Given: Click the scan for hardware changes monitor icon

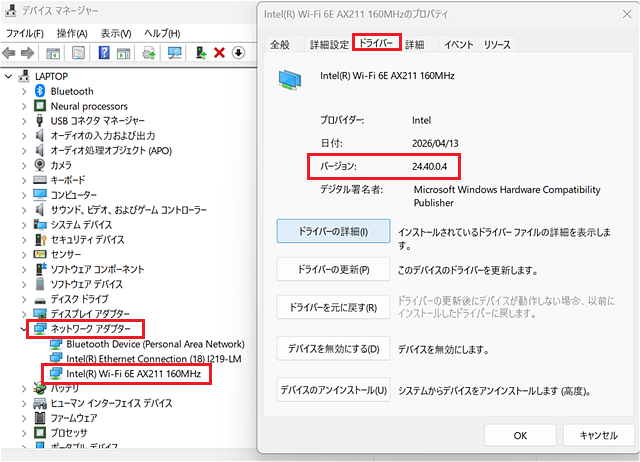Looking at the screenshot, I should [175, 53].
